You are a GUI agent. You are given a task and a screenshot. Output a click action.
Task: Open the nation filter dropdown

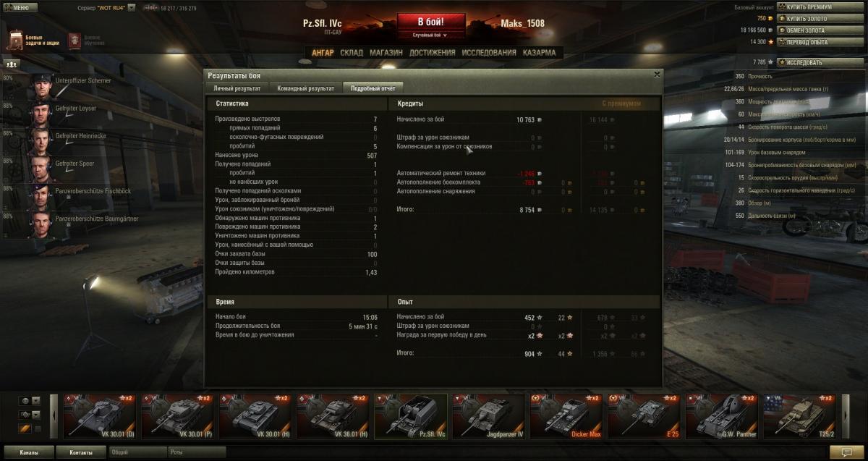click(x=30, y=400)
